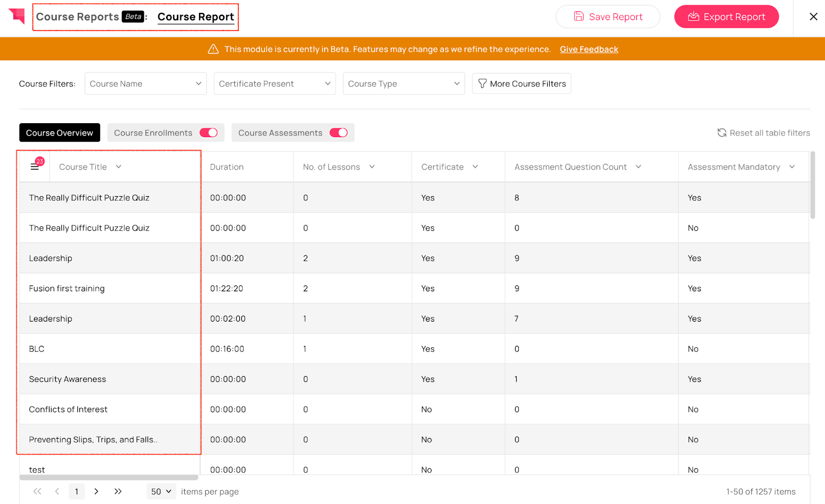The width and height of the screenshot is (825, 504).
Task: Jump to first page double arrow
Action: click(x=37, y=491)
